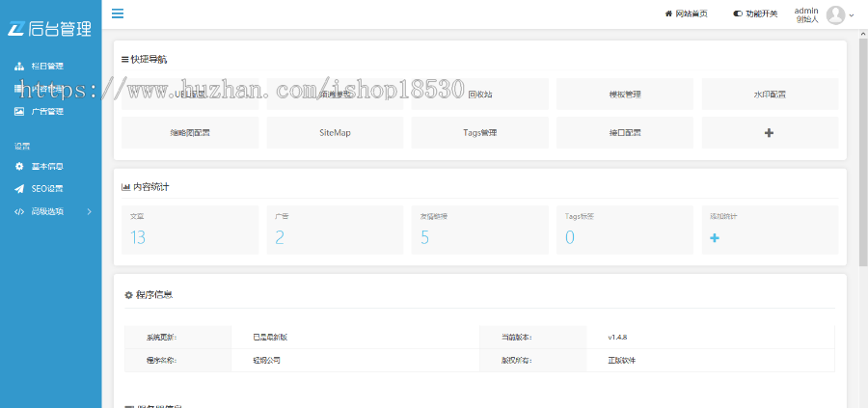Add a shortcut with the dark plus tile
This screenshot has height=408, width=868.
click(x=770, y=133)
